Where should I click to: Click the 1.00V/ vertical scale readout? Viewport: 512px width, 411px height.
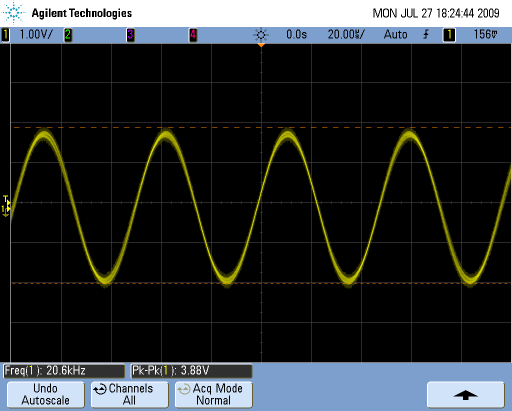tap(36, 34)
